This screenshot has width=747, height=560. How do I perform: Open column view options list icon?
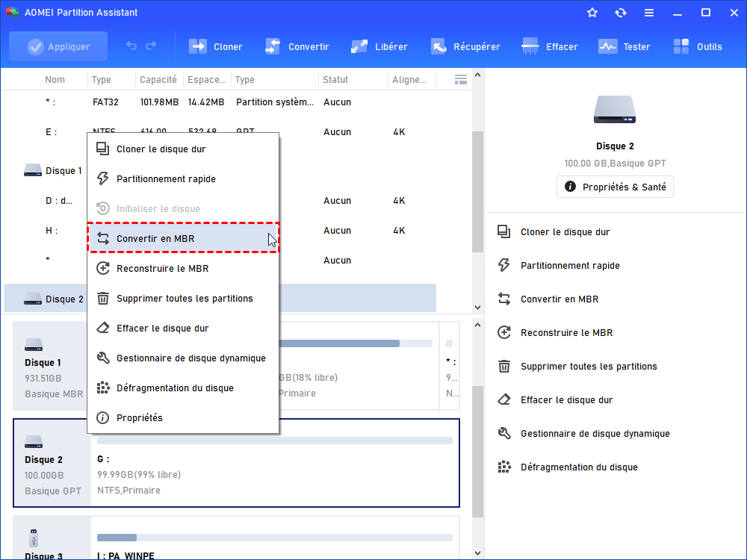pyautogui.click(x=461, y=79)
